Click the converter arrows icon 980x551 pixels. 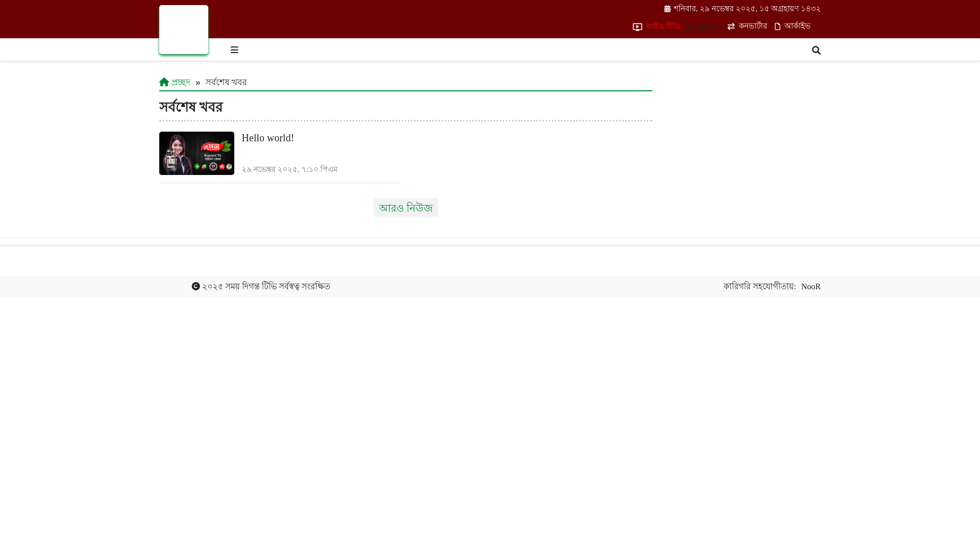pos(731,27)
